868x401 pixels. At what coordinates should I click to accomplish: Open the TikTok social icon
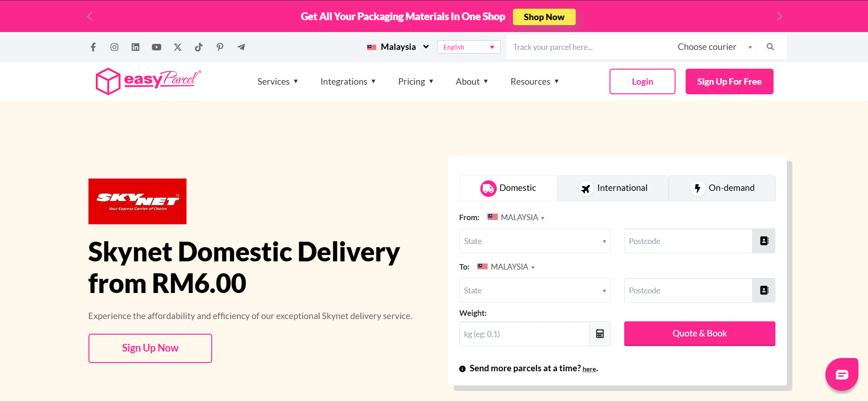(x=198, y=47)
